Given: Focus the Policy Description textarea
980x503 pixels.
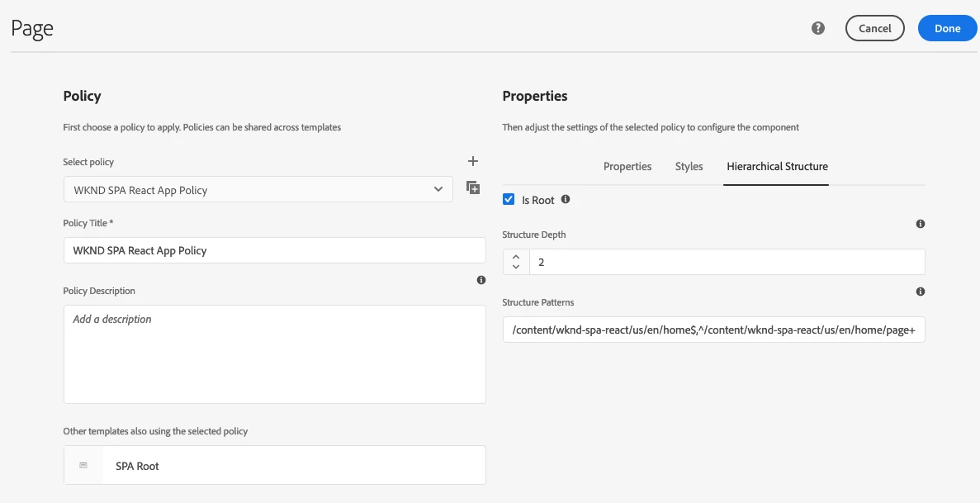Looking at the screenshot, I should click(x=274, y=354).
